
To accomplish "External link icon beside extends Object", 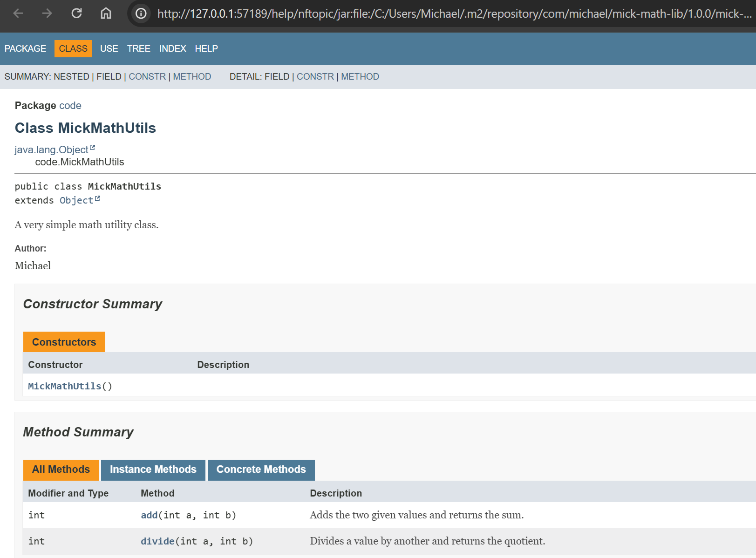I will coord(97,198).
